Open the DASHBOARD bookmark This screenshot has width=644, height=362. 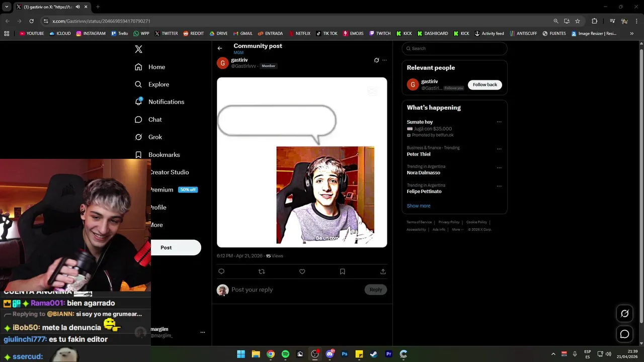point(432,34)
